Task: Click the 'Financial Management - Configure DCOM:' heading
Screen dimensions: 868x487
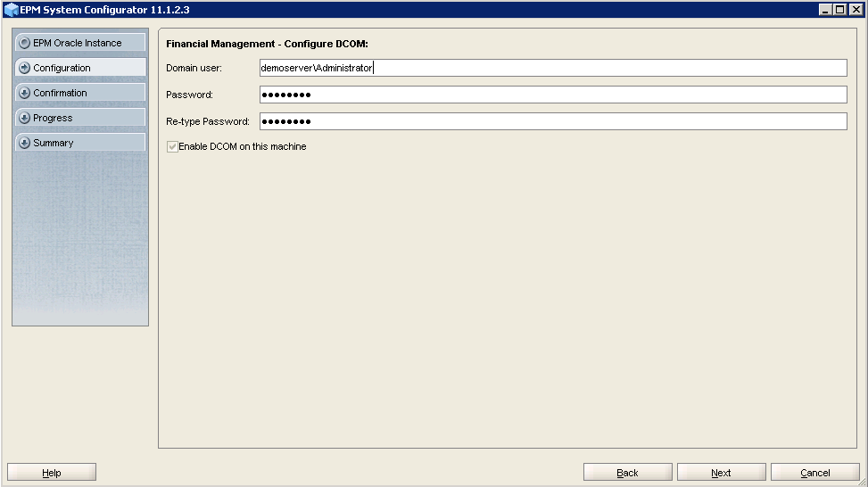Action: (267, 44)
